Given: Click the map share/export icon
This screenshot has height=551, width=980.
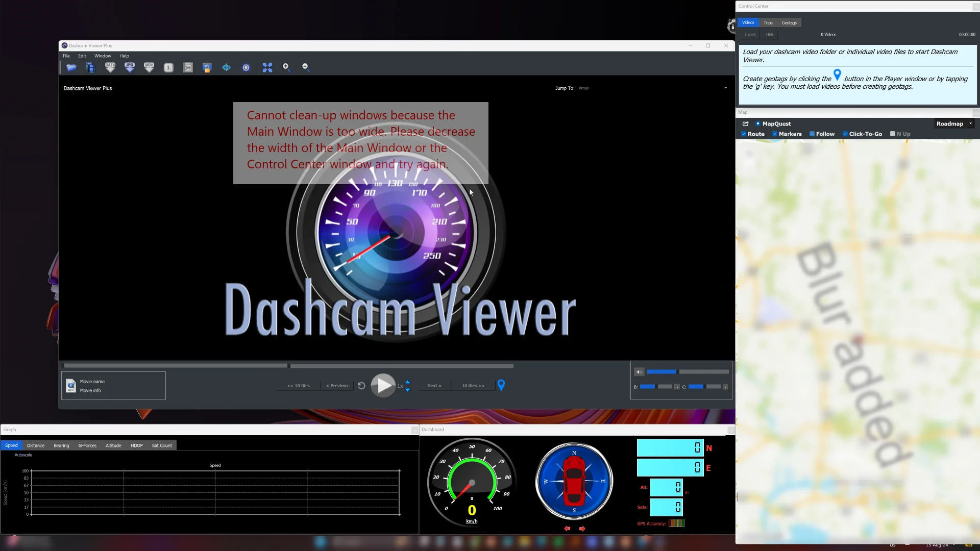Looking at the screenshot, I should point(745,124).
